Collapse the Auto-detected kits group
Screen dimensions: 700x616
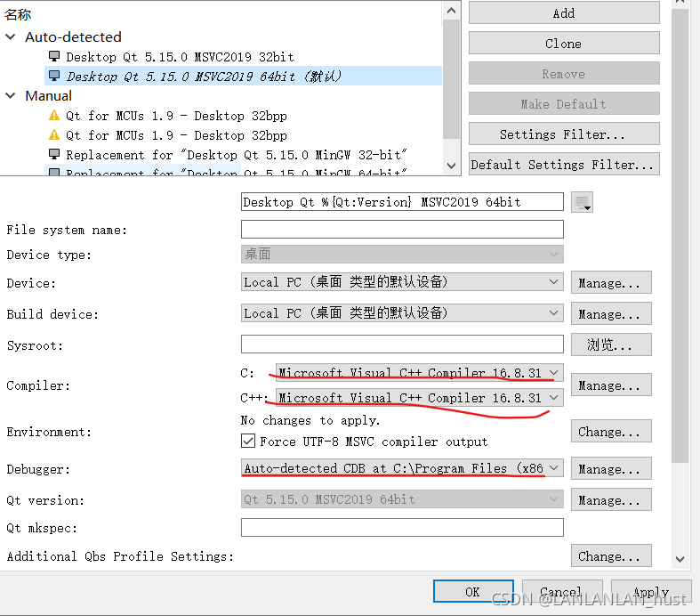[x=11, y=36]
